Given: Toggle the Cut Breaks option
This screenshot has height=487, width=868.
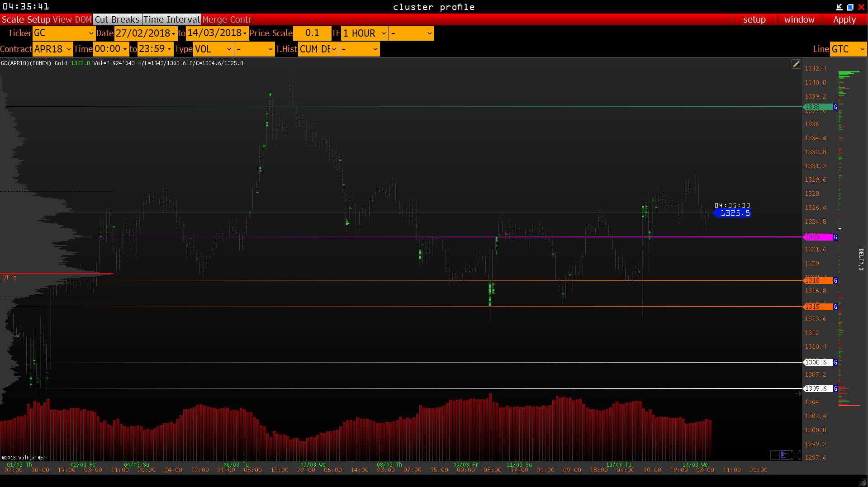Looking at the screenshot, I should (x=117, y=19).
